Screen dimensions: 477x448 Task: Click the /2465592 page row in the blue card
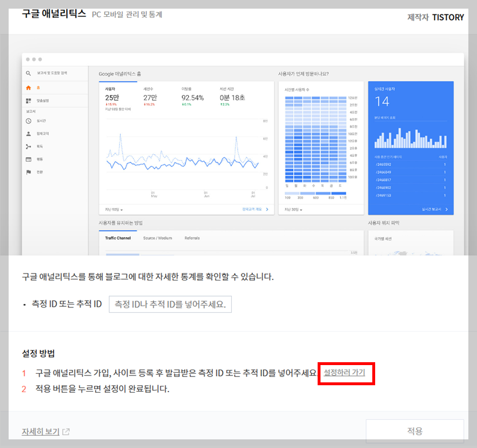click(411, 165)
